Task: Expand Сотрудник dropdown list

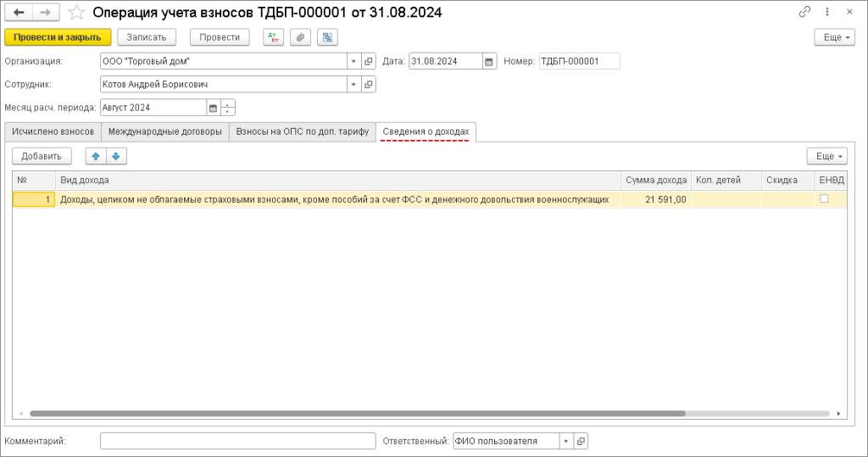Action: (353, 85)
